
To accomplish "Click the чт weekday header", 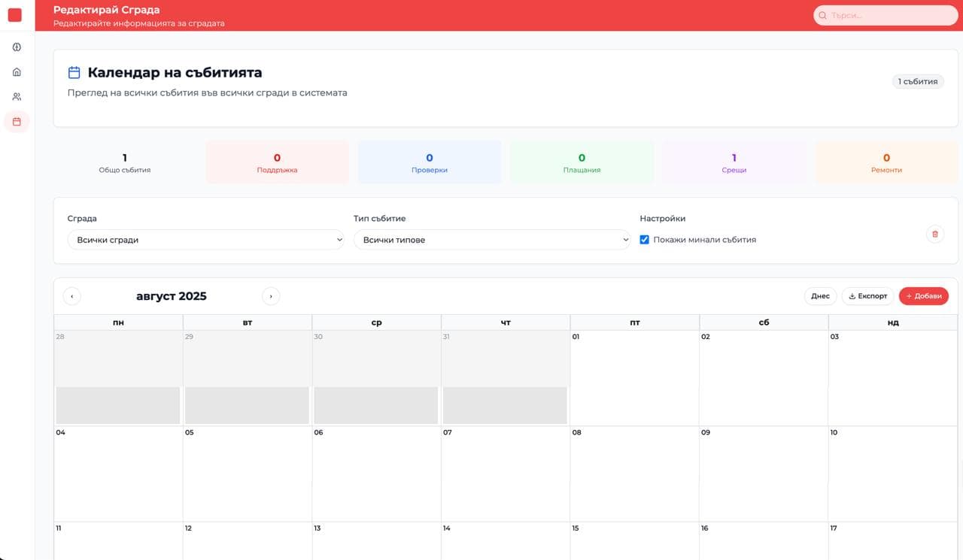I will (506, 322).
